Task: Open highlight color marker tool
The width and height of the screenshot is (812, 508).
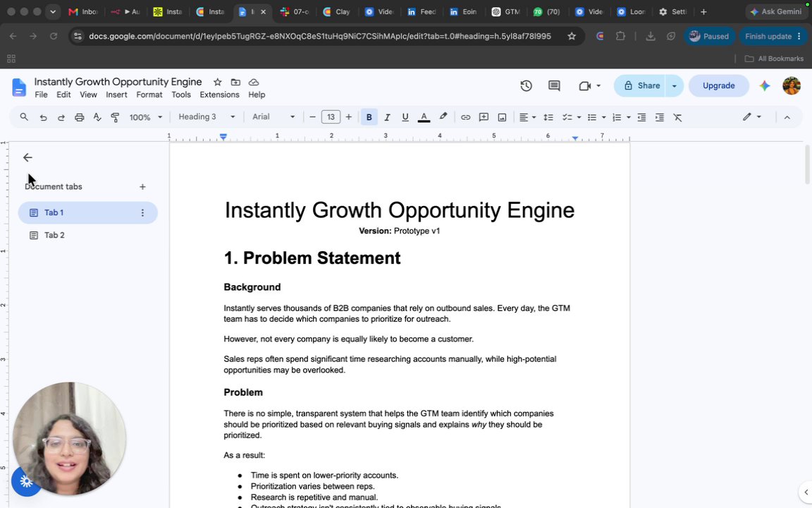Action: click(443, 117)
